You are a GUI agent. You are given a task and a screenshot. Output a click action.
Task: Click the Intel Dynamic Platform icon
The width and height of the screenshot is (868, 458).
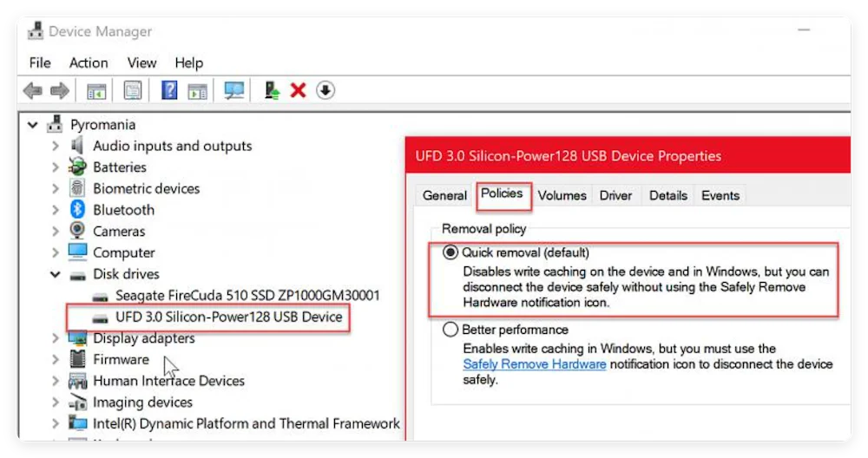(77, 423)
